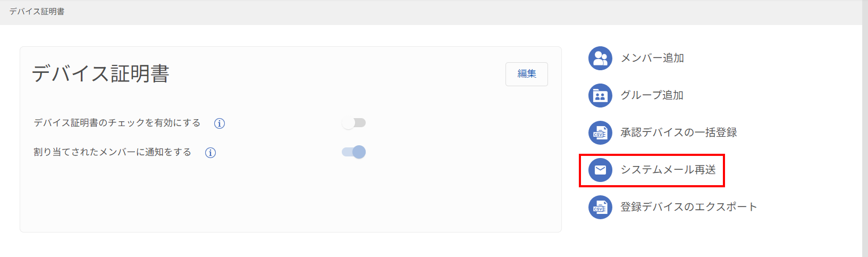Screen dimensions: 868x257
Task: Click the envelope icon for システムメール再送
Action: tap(600, 170)
